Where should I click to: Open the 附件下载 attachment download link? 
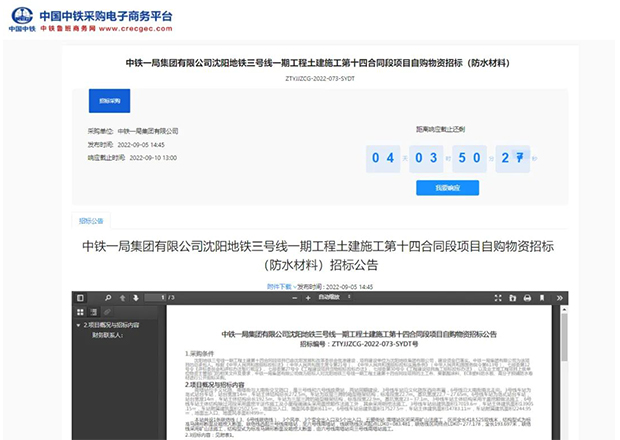tap(281, 287)
